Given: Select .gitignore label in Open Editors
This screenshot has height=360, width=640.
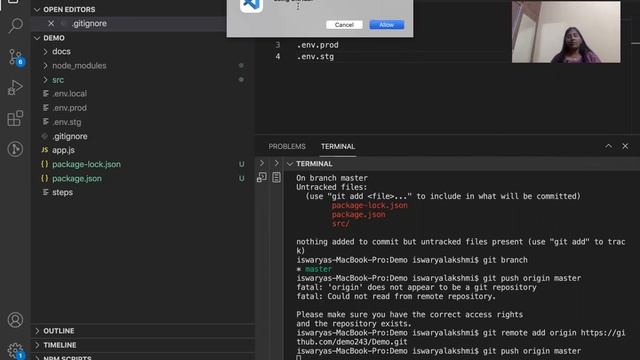Looking at the screenshot, I should (89, 23).
